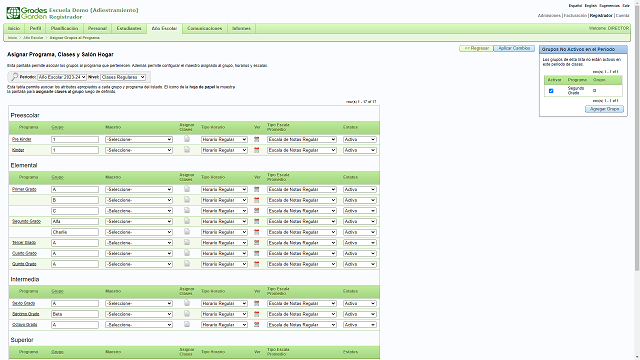Viewport: 640px width, 360px height.
Task: Open Estatus dropdown for Segundo Grado Alfa row
Action: pos(359,221)
